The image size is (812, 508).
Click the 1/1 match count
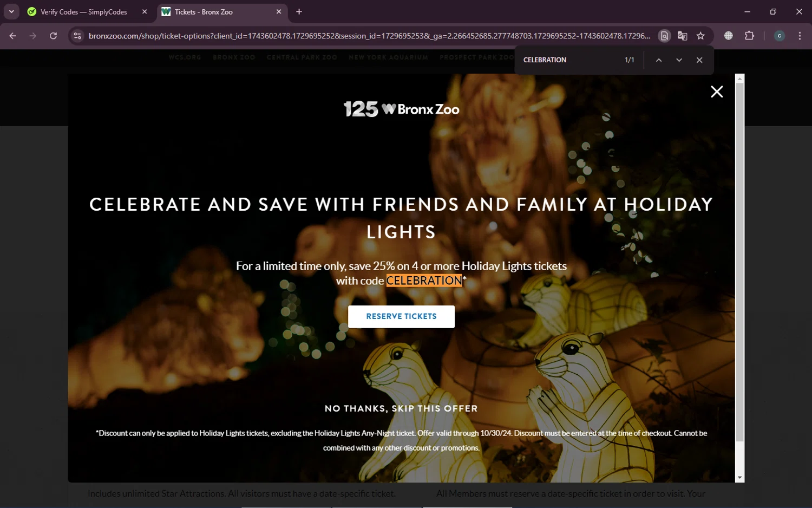[x=630, y=60]
